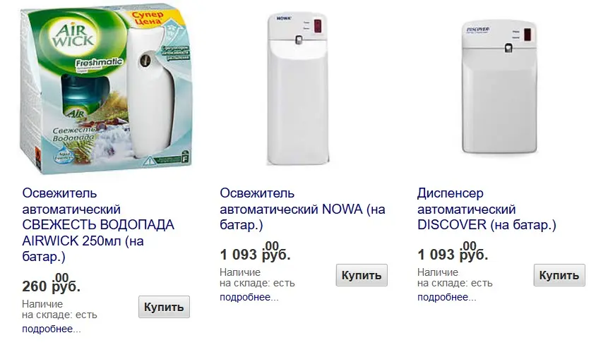Click 'подробнее...' under the NOWA product

coord(249,297)
